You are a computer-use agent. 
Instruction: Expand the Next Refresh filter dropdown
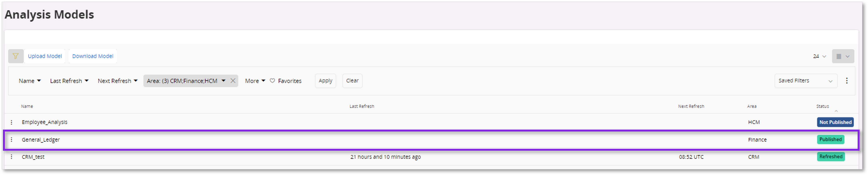117,81
